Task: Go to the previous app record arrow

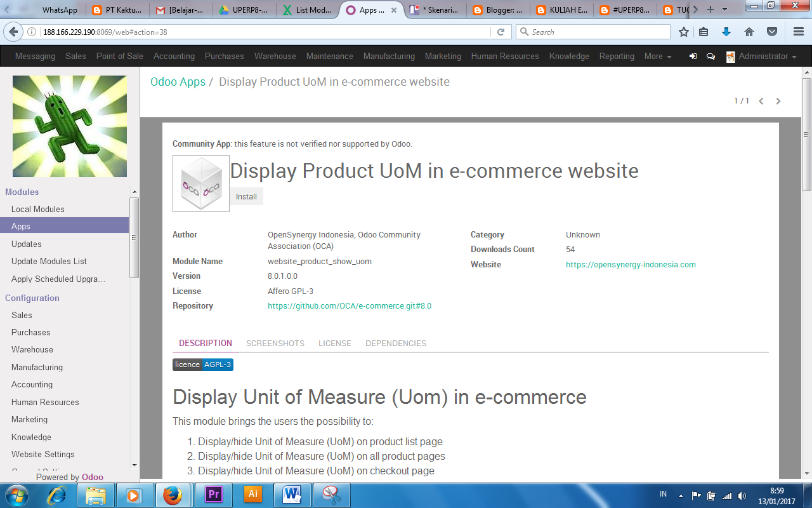Action: pos(761,101)
